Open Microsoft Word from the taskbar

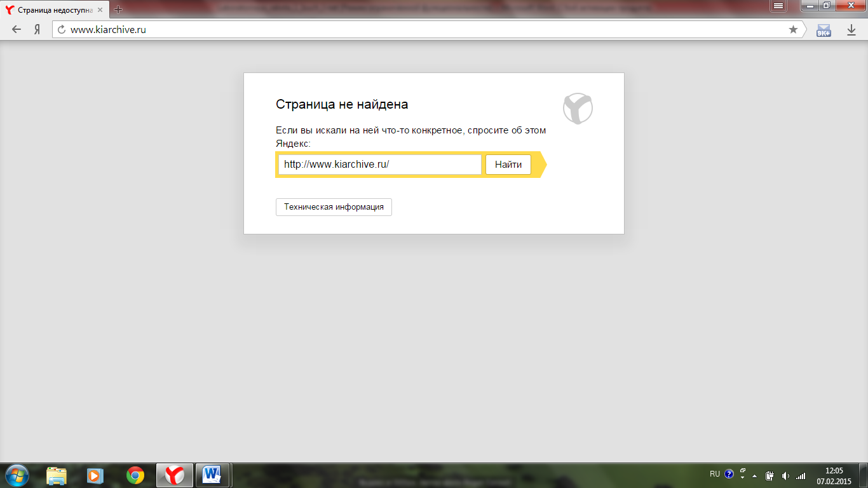tap(212, 475)
